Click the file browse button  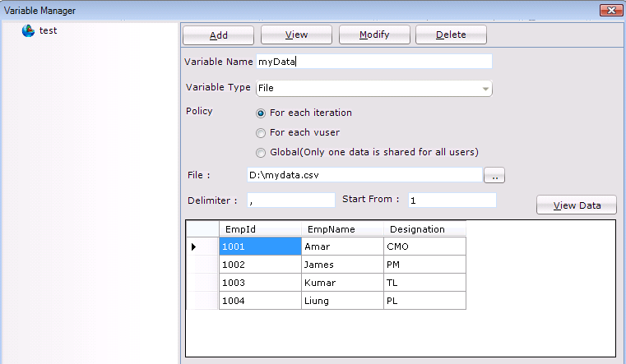pos(494,175)
